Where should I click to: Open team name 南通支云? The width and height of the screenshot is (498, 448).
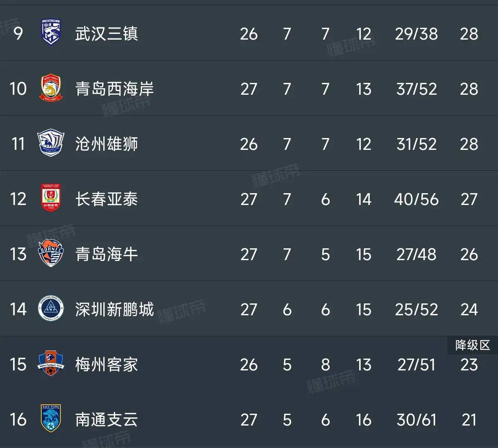coord(107,419)
